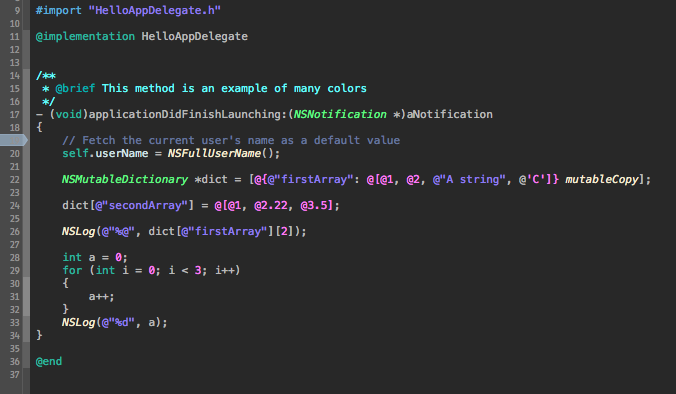The image size is (676, 394).
Task: Click the @"secondArray" string key
Action: tap(141, 206)
